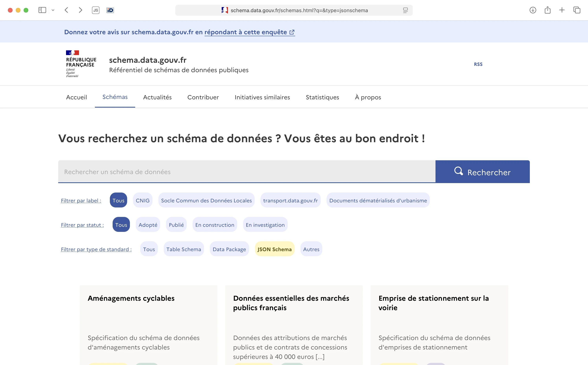The image size is (588, 365).
Task: Open the RSS link
Action: pos(478,64)
